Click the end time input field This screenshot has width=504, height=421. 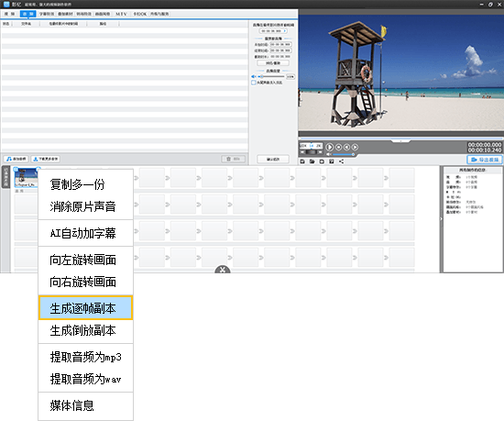pos(280,50)
